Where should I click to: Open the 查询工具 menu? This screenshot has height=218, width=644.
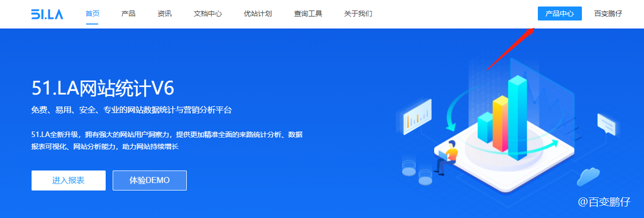click(x=308, y=14)
